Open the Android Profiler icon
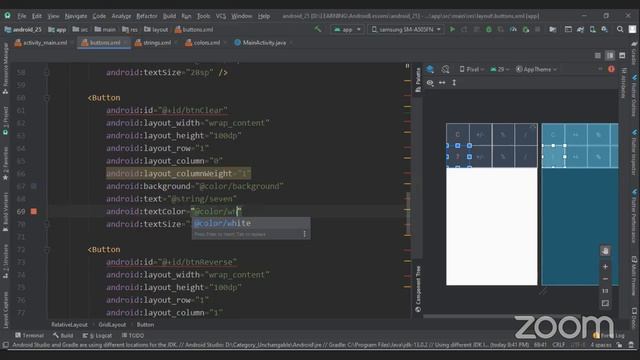This screenshot has height=360, width=640. tap(513, 29)
